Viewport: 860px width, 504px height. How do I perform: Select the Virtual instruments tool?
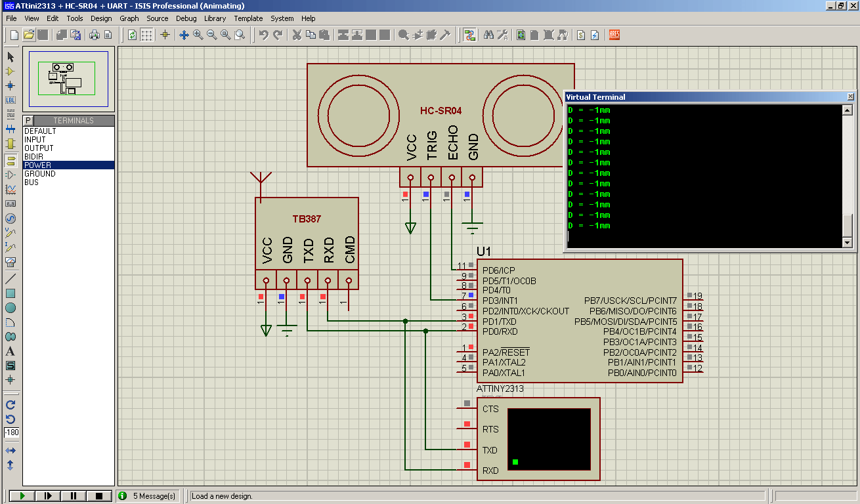click(11, 262)
